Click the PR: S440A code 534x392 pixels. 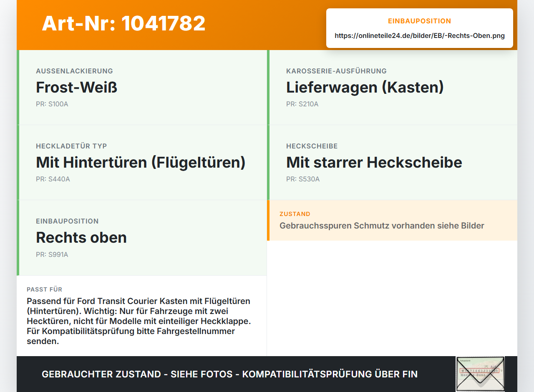click(x=53, y=179)
